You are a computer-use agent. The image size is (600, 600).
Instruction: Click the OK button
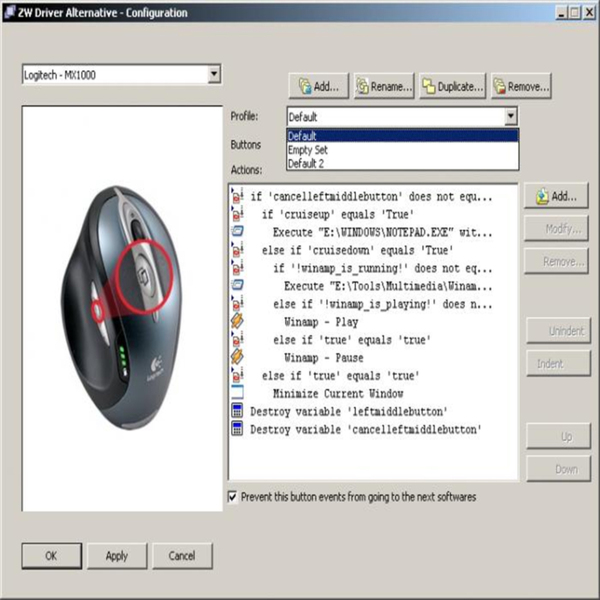click(52, 556)
